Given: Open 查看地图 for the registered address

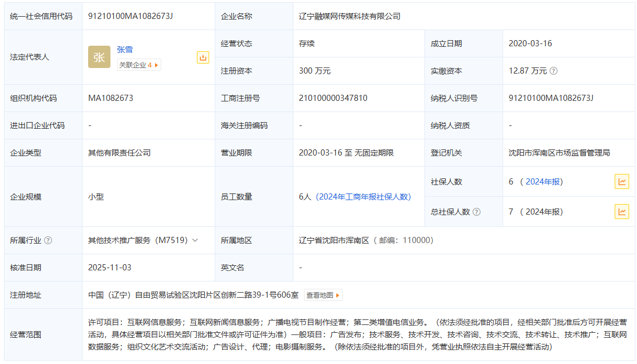Looking at the screenshot, I should 323,295.
